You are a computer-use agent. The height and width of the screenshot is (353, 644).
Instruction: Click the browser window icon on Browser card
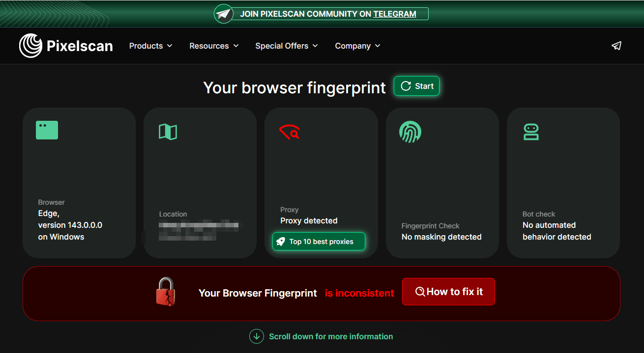click(47, 130)
